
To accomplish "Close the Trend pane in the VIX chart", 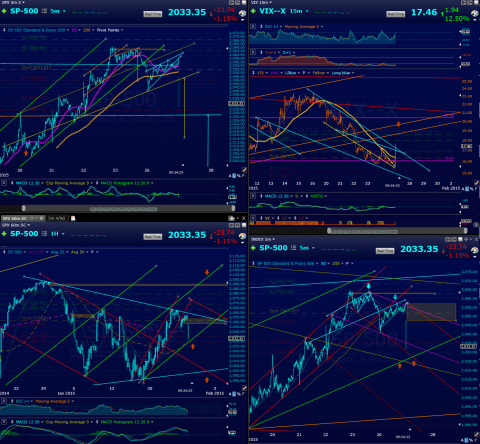I will click(253, 52).
